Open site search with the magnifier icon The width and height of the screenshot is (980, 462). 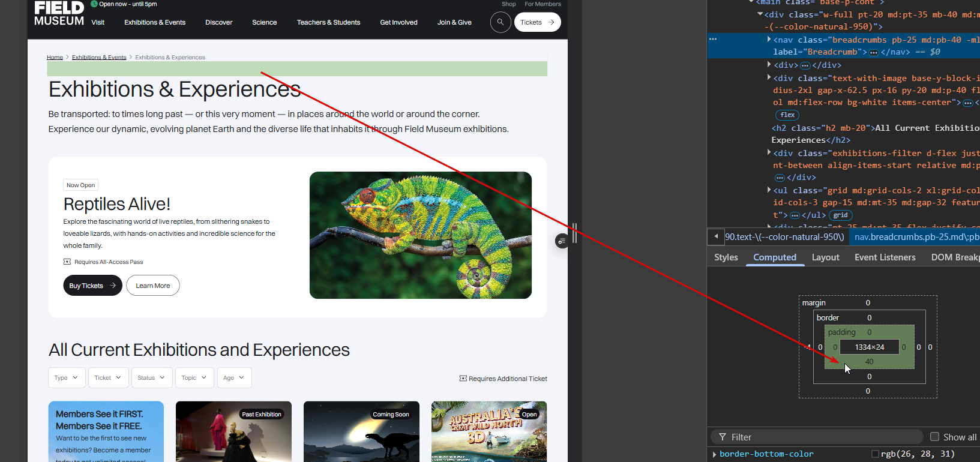501,22
